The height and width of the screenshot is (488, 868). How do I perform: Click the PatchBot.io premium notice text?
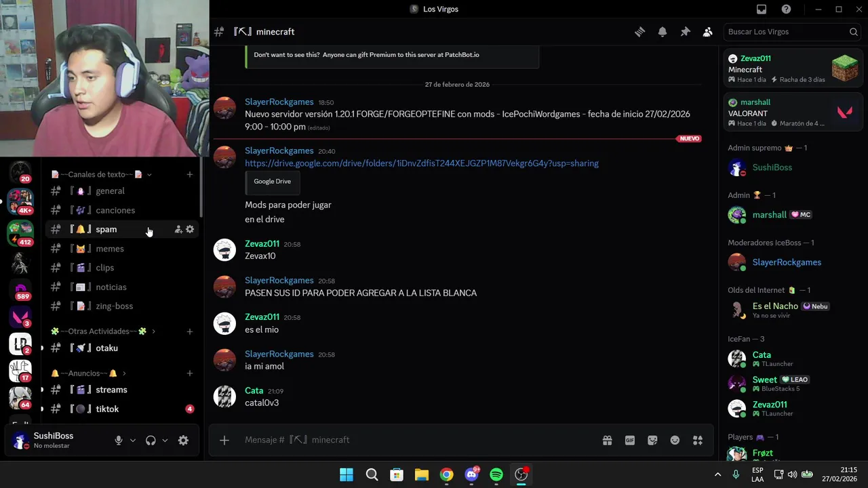tap(367, 55)
